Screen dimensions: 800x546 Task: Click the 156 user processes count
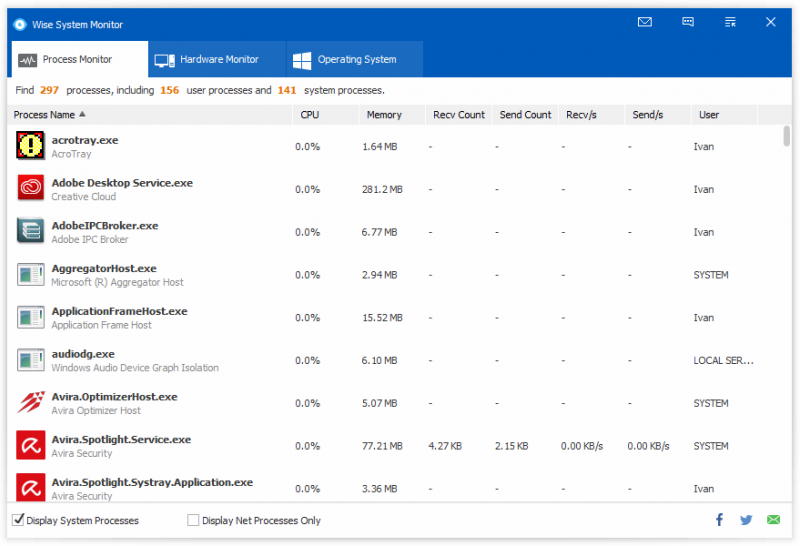click(x=169, y=90)
